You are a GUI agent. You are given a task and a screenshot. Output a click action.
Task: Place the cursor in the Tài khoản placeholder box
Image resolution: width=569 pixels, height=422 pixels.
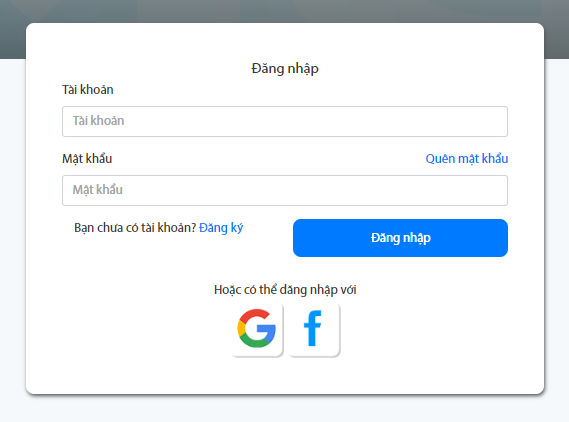click(x=285, y=122)
